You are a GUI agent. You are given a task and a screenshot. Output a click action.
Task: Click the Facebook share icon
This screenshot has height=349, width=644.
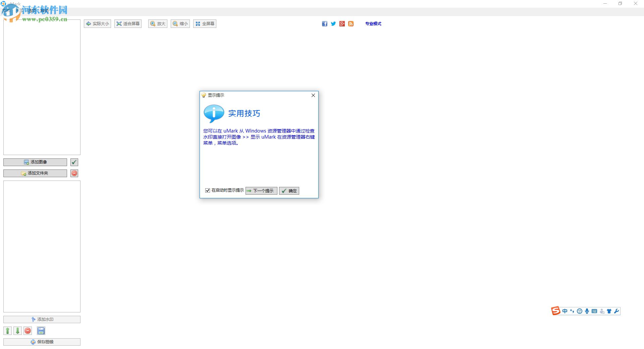pyautogui.click(x=324, y=23)
